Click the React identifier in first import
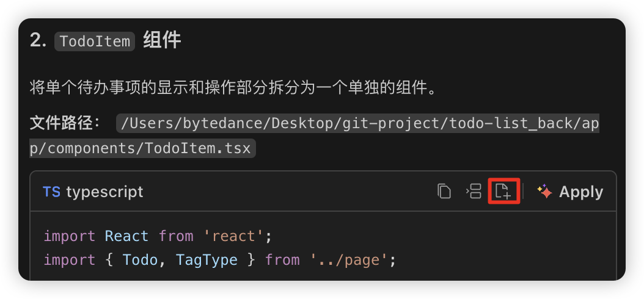The image size is (644, 299). [126, 236]
